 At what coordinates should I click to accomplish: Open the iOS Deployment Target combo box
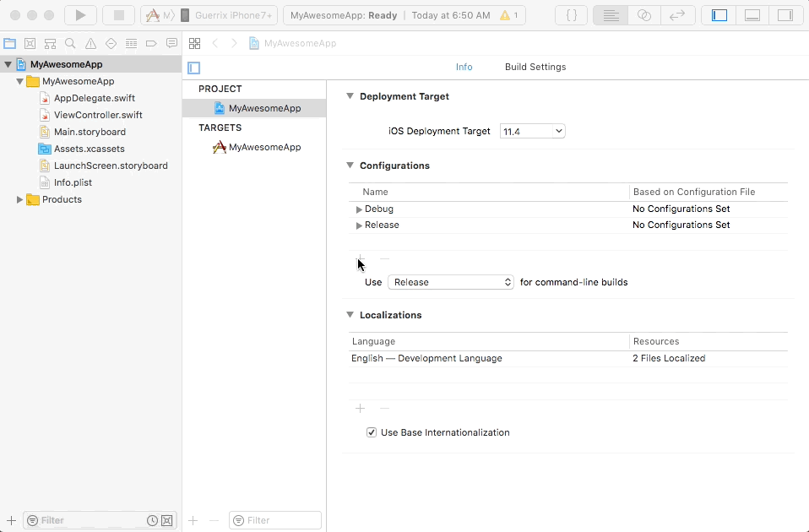pos(533,131)
